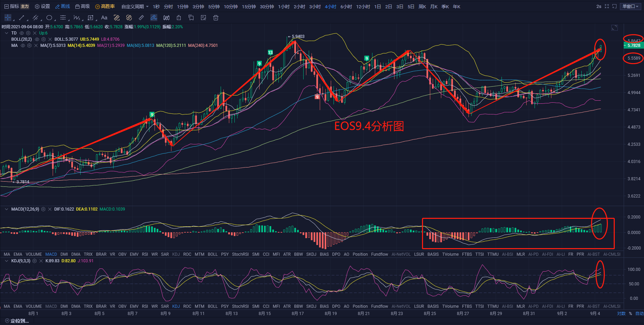Remove the TD indicator with X

click(35, 33)
